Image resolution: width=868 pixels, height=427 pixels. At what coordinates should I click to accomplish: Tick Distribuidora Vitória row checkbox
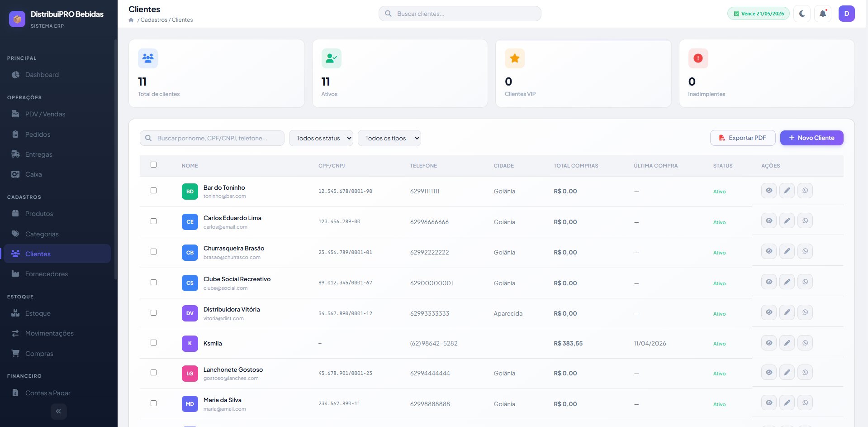point(154,313)
